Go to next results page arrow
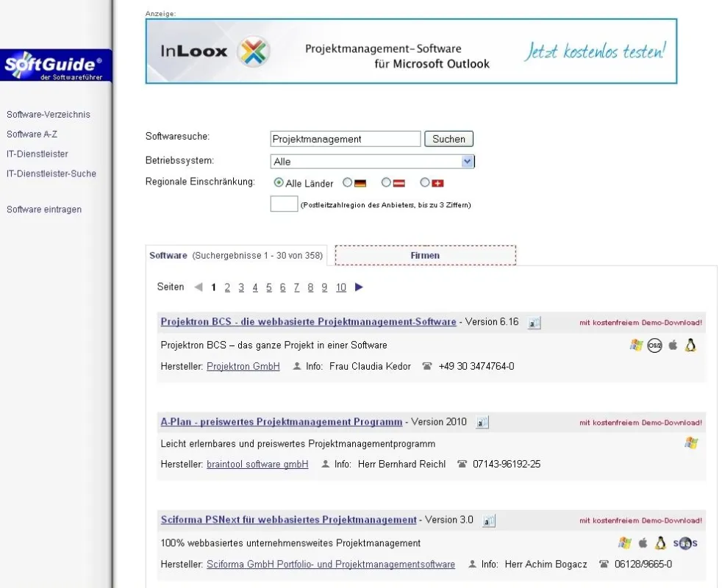The width and height of the screenshot is (722, 588). pos(359,287)
